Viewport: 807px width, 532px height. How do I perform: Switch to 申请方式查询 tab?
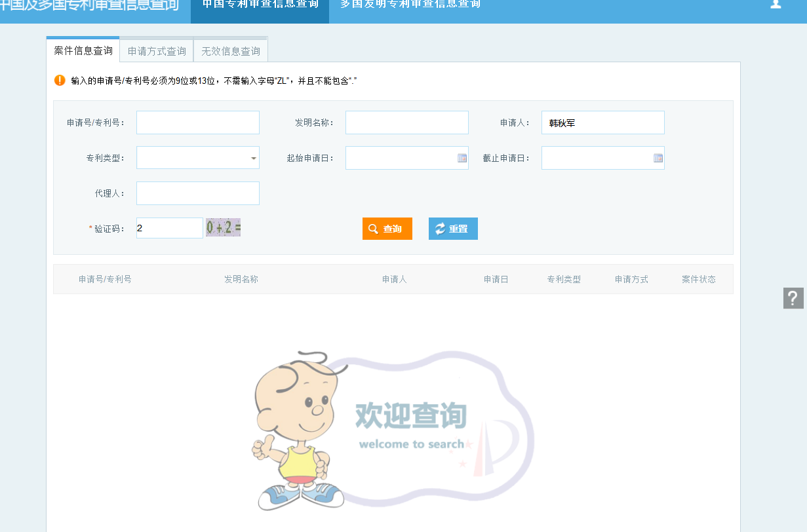[x=157, y=51]
